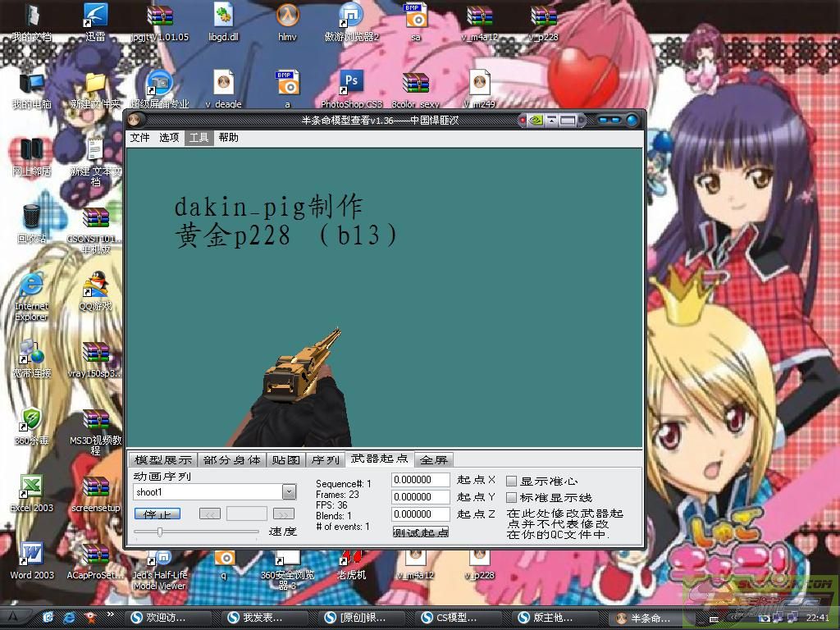Open the 文件 menu
Screen dimensions: 840x630
point(140,138)
